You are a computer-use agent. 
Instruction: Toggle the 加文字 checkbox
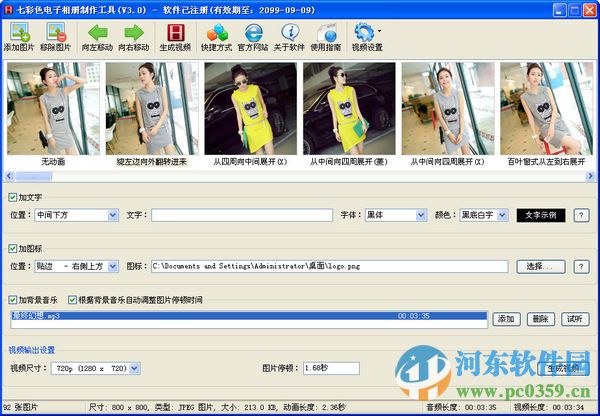pyautogui.click(x=13, y=197)
